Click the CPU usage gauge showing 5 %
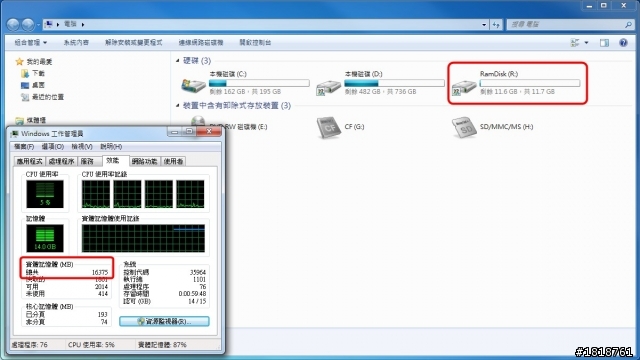This screenshot has height=360, width=640. coord(45,194)
